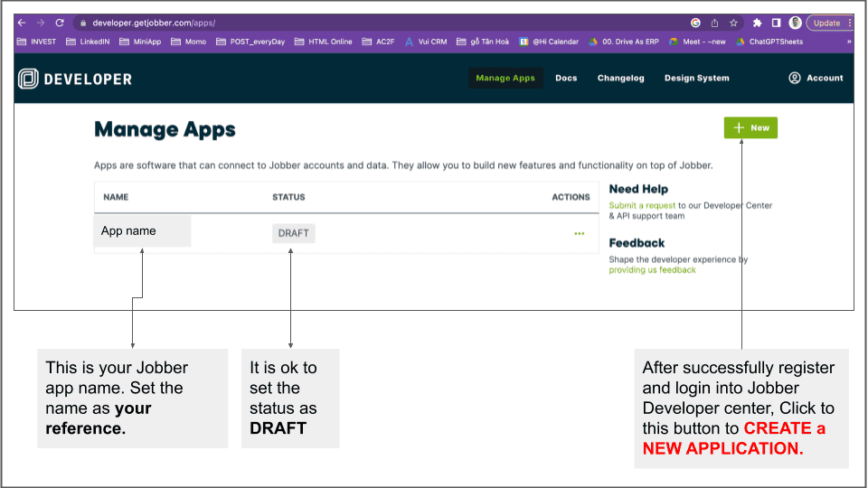Open the side panel icon in Chrome
Viewport: 868px width, 488px height.
(x=776, y=23)
